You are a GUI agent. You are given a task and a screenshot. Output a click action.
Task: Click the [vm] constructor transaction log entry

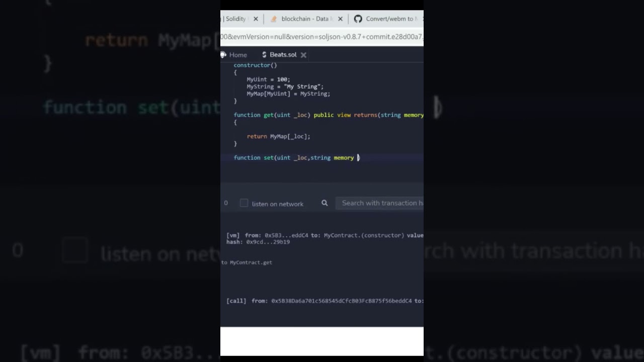[x=325, y=235]
